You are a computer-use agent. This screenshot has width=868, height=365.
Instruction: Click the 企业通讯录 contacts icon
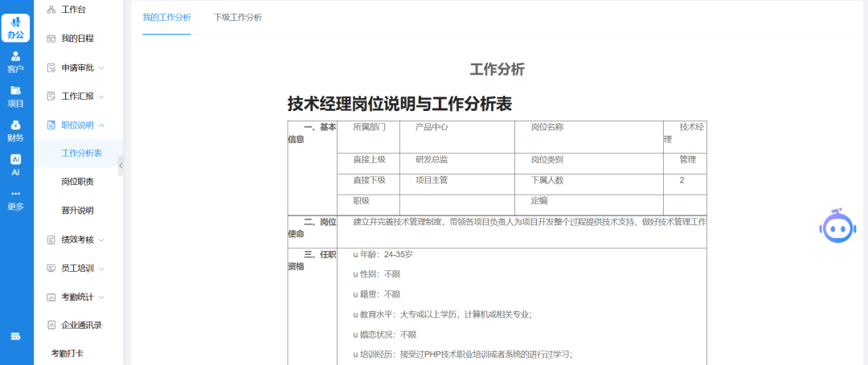tap(51, 325)
